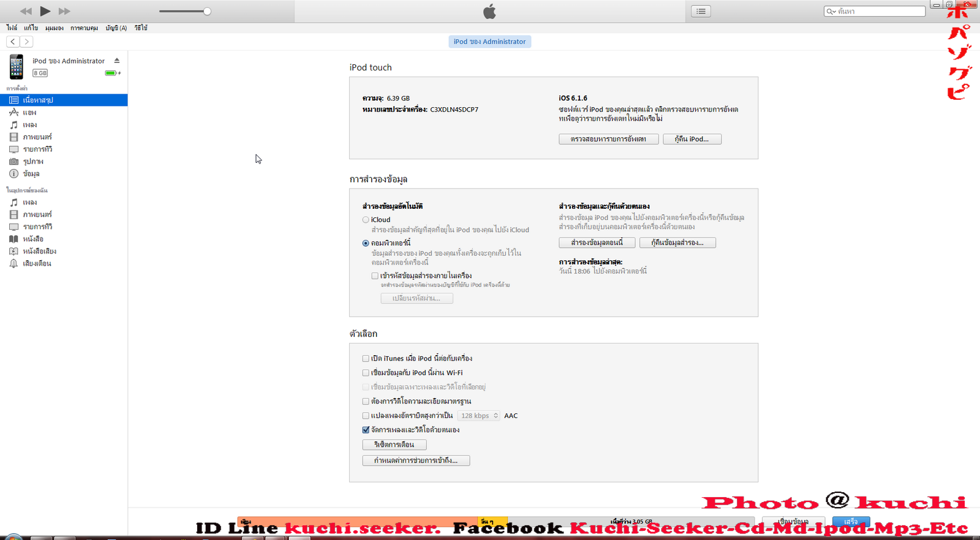Open the 128 kbps bitrate dropdown
This screenshot has height=540, width=980.
(x=479, y=416)
